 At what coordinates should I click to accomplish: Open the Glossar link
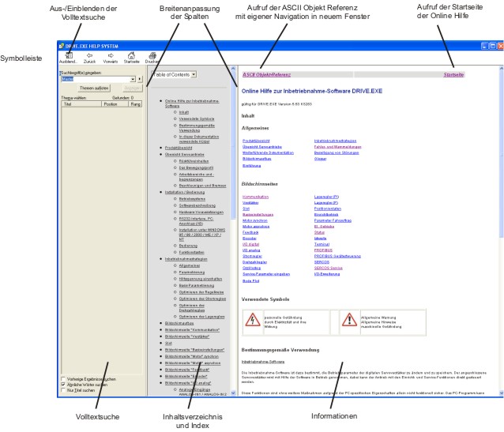[x=320, y=159]
